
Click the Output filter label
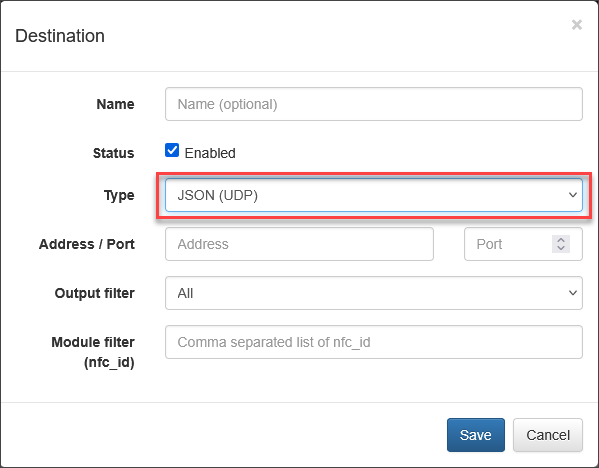point(94,293)
